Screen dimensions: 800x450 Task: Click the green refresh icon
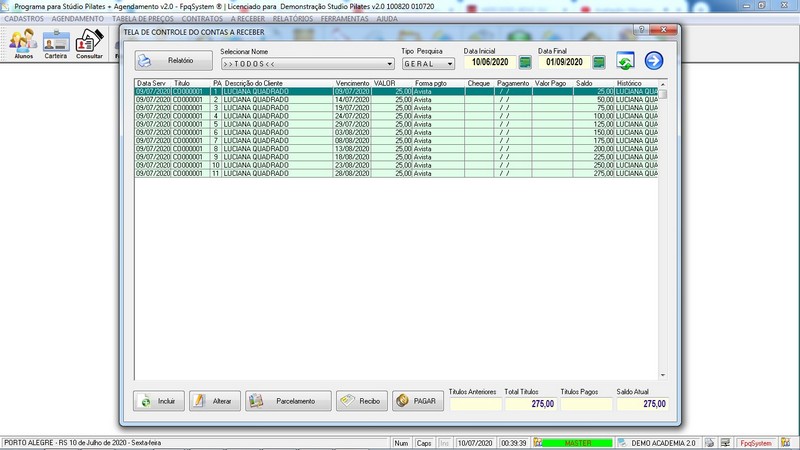click(626, 62)
